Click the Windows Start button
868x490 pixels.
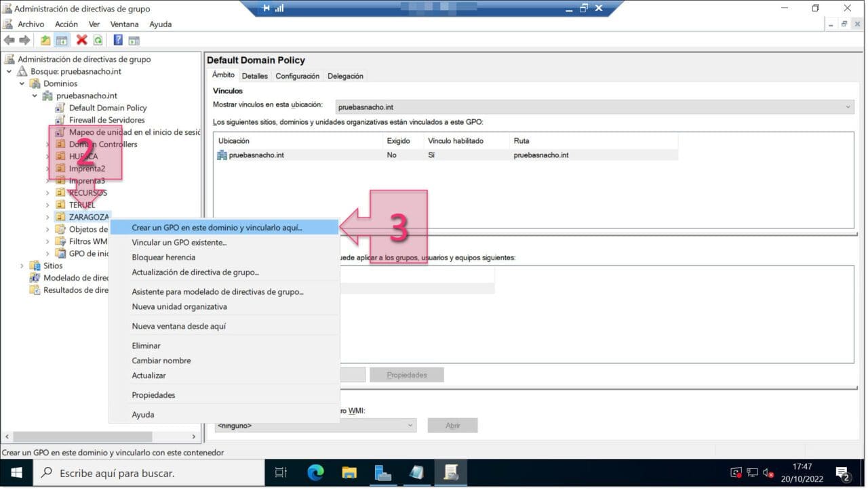pyautogui.click(x=16, y=472)
